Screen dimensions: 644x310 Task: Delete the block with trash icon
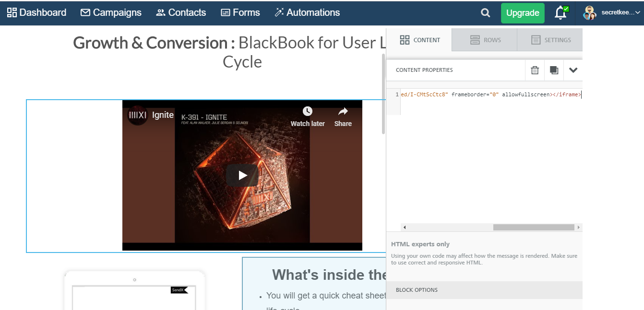(x=535, y=70)
